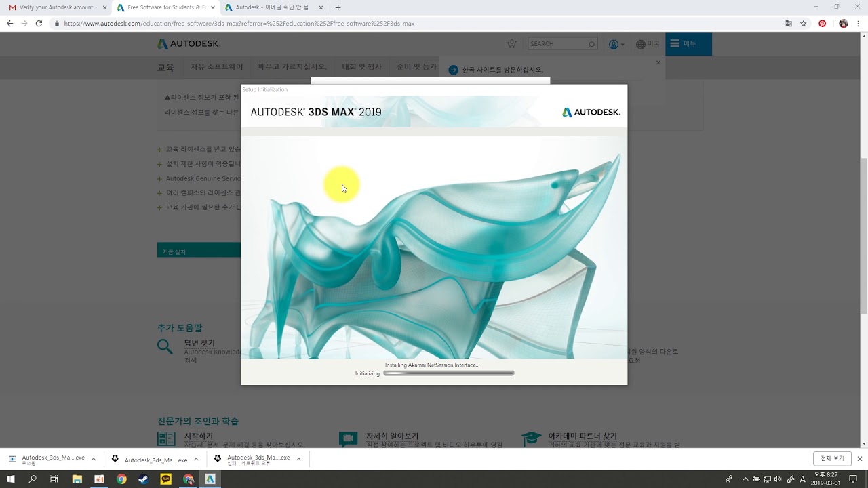Open File Explorer from the taskbar

[x=77, y=479]
